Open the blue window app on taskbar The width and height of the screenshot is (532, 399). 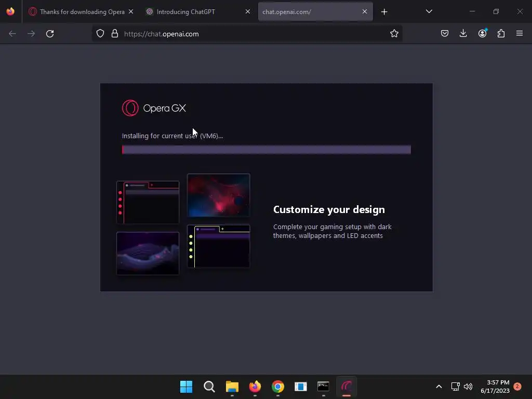tap(301, 387)
